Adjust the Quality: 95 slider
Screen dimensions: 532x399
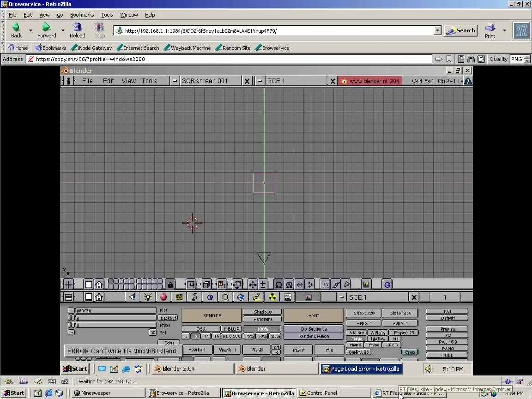359,352
